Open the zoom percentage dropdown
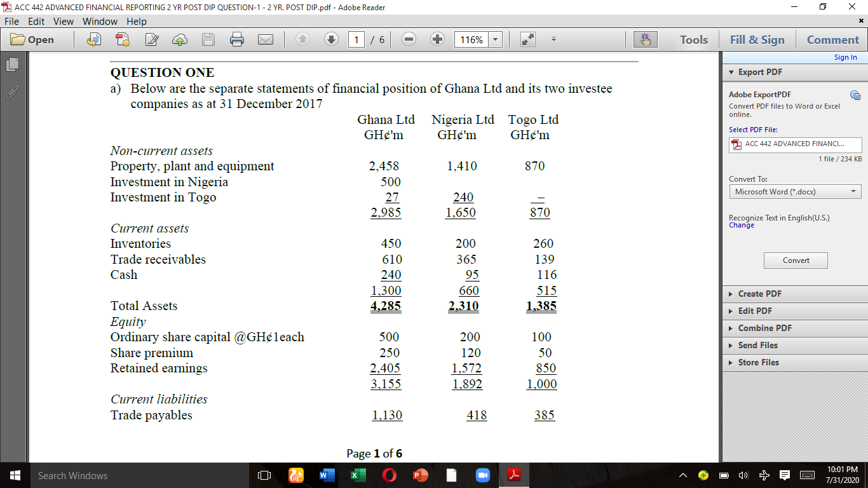The image size is (868, 488). [x=494, y=39]
